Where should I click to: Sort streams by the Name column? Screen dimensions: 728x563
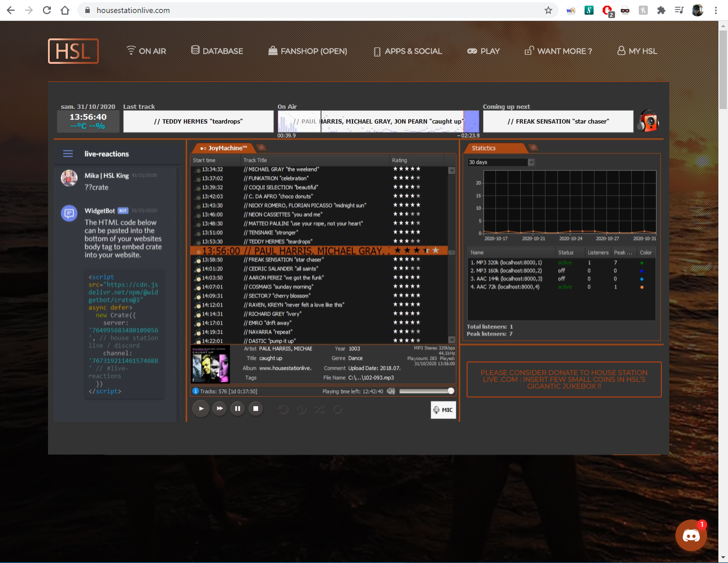(x=511, y=252)
